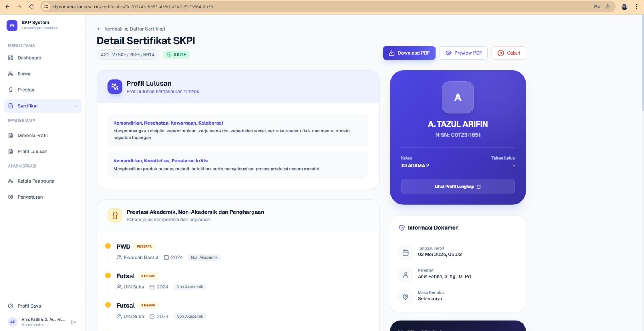Screen dimensions: 644x331
Task: Click the XII.AGAMA.2 class value
Action: click(x=415, y=166)
